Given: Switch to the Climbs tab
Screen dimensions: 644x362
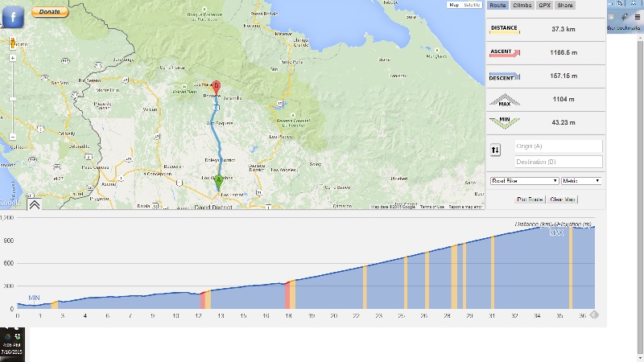Looking at the screenshot, I should (x=522, y=6).
